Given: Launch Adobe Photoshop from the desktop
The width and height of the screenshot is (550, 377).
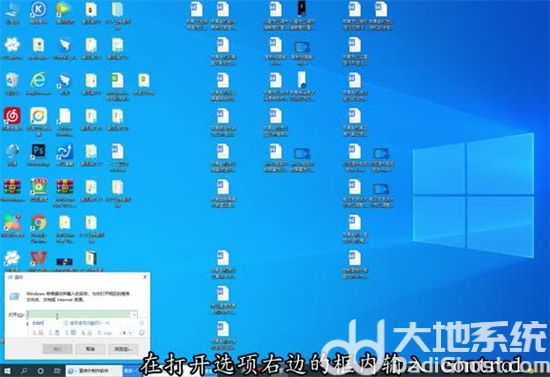Looking at the screenshot, I should click(x=39, y=155).
